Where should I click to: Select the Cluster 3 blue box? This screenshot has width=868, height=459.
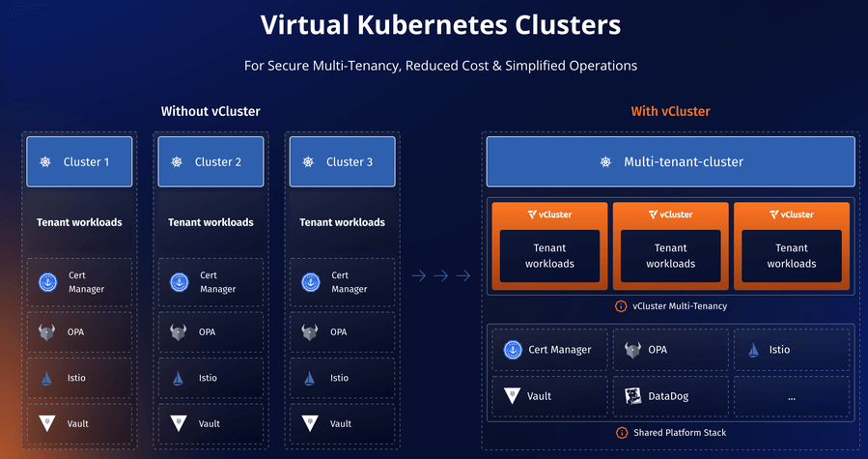(342, 162)
